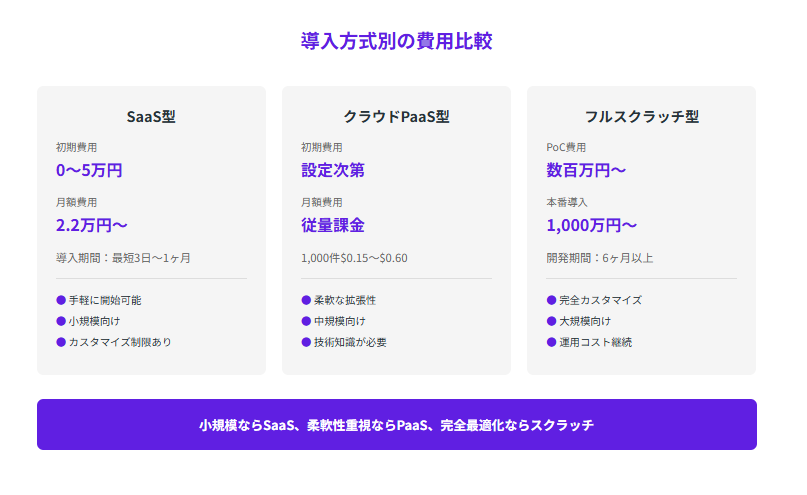This screenshot has height=495, width=807.
Task: Click the 数百万円〜 PoC cost value
Action: pos(586,170)
